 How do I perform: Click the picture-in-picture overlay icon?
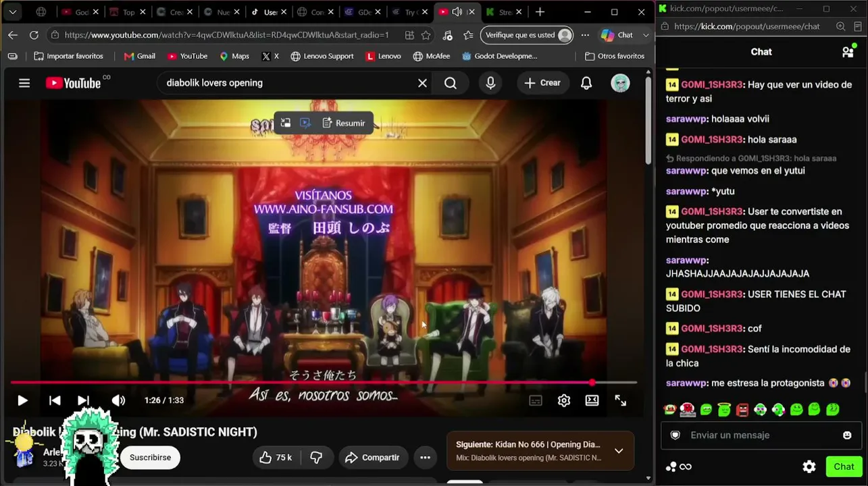point(286,123)
